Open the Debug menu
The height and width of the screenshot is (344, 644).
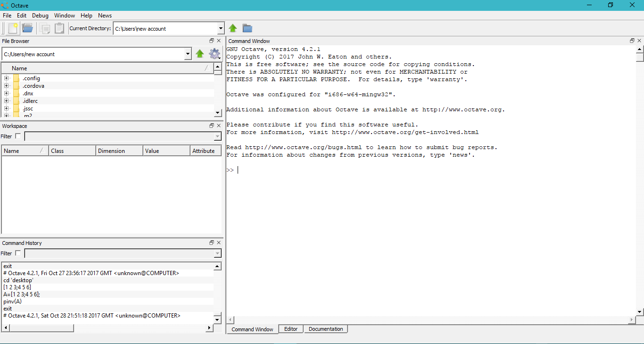click(40, 15)
